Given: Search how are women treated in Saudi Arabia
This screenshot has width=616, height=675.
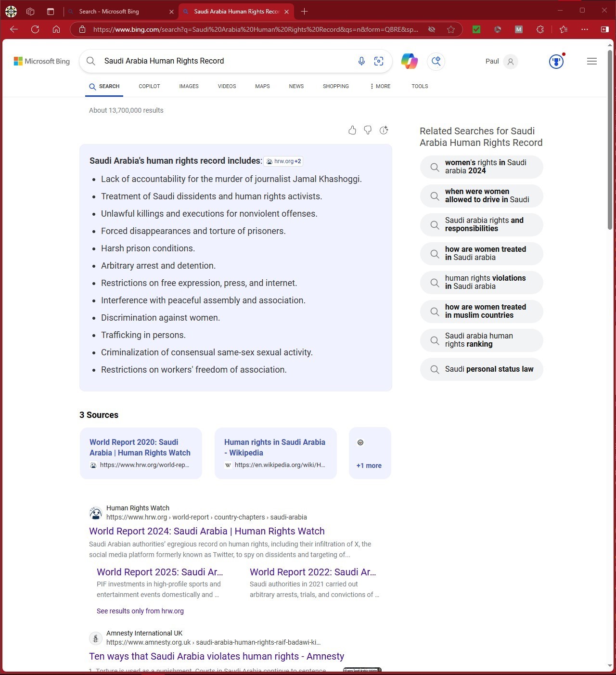Looking at the screenshot, I should 481,253.
